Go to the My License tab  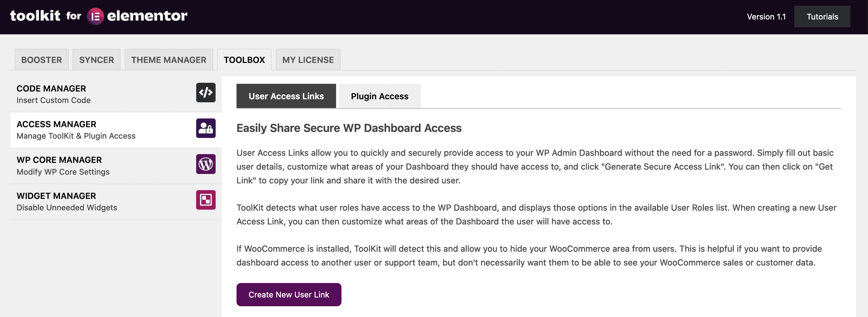coord(308,60)
